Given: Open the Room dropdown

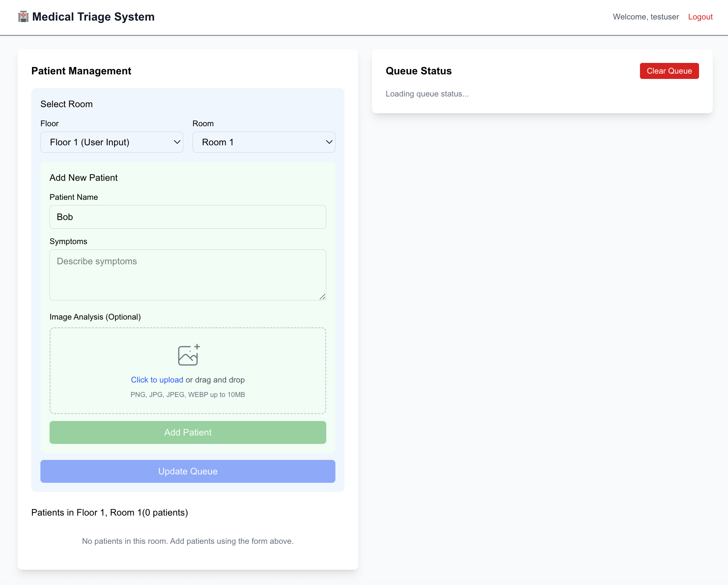Looking at the screenshot, I should point(264,142).
